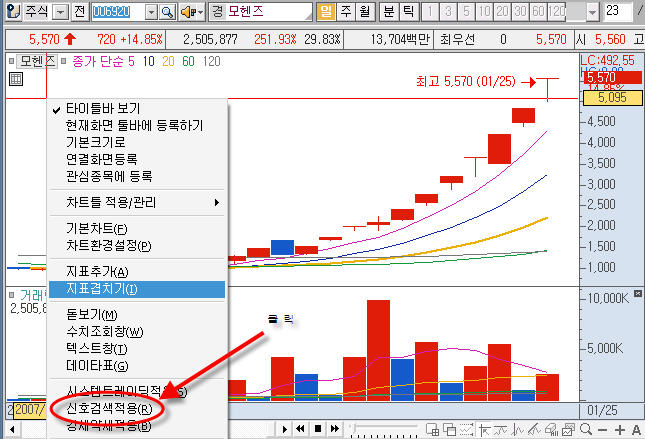This screenshot has height=439, width=645.
Task: Open the interval dropdown arrow after 120
Action: [x=592, y=12]
